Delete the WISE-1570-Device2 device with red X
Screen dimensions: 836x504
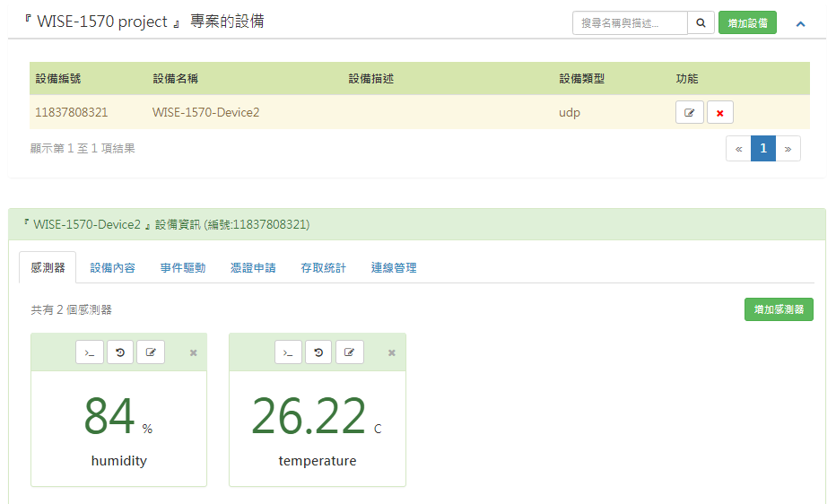click(x=720, y=113)
